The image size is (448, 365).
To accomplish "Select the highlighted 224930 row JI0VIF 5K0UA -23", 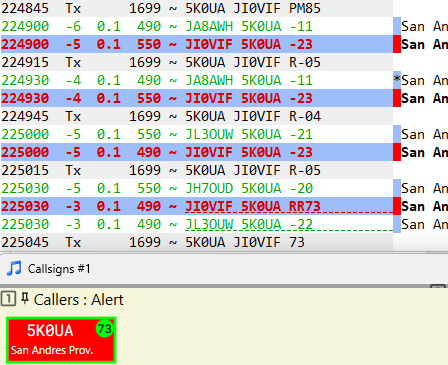I will point(197,98).
